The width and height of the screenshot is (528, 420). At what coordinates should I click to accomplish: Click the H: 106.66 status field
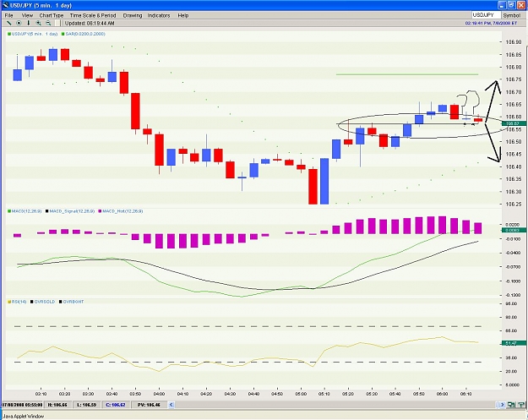57,405
